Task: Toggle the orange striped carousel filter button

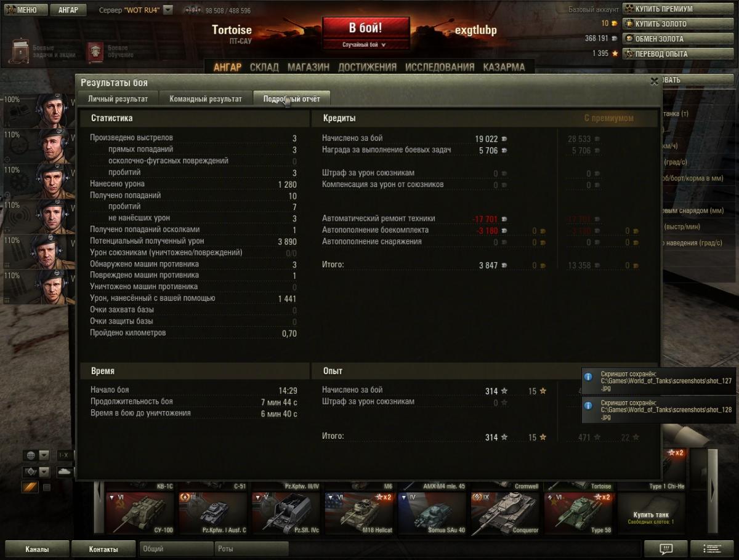Action: point(30,487)
